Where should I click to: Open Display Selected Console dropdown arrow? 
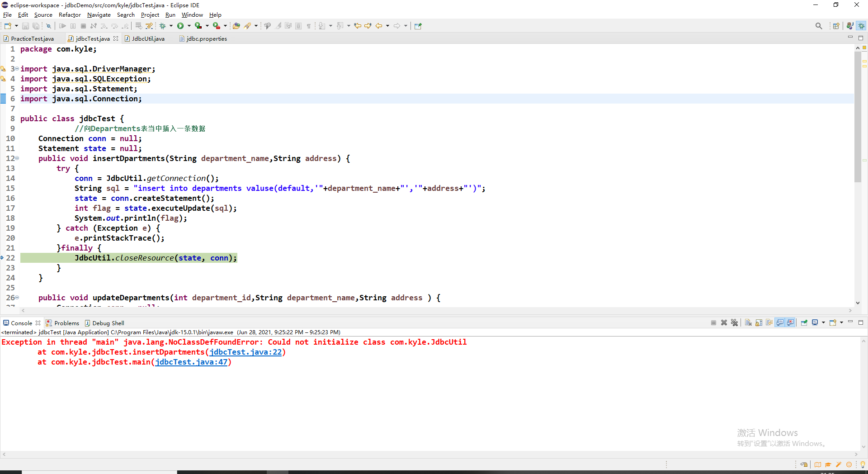pos(823,322)
